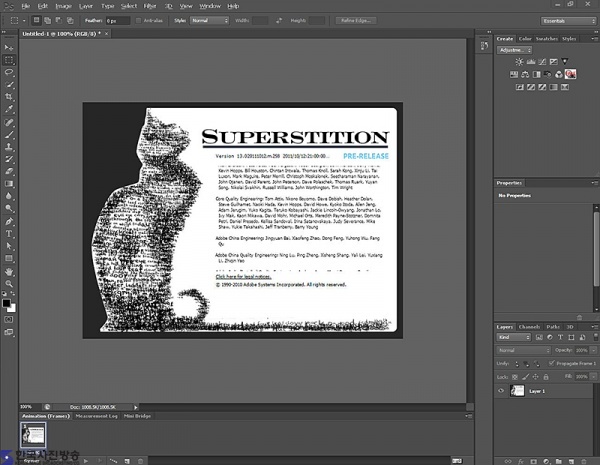This screenshot has height=465, width=600.
Task: Open the Adjustments panel dropdown
Action: [x=514, y=50]
